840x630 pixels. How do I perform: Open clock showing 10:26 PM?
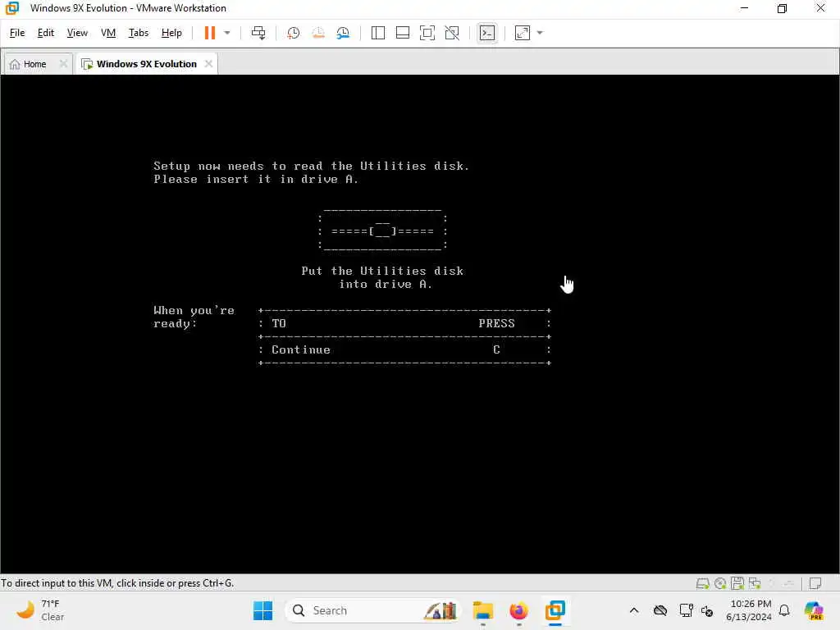coord(749,610)
